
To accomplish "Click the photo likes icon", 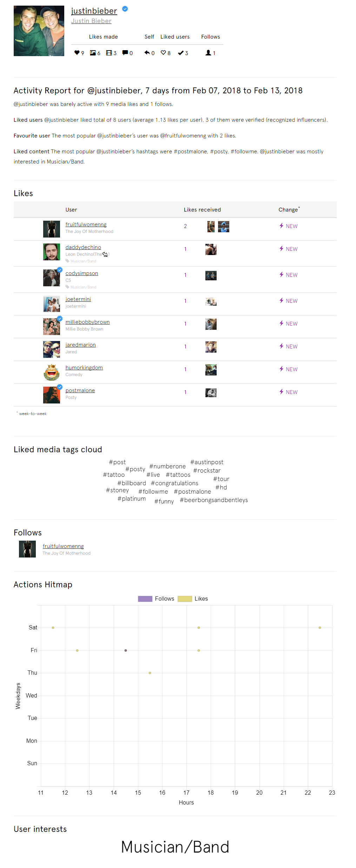I will [93, 53].
